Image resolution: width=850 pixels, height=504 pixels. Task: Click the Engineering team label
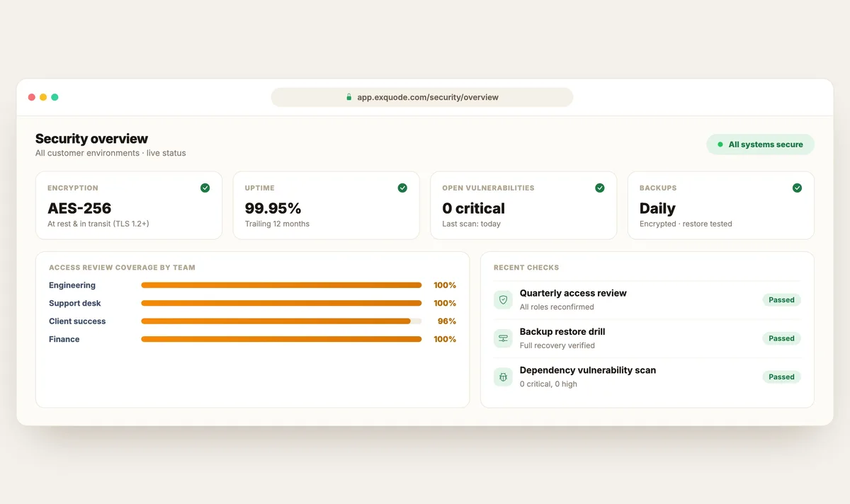click(x=72, y=285)
